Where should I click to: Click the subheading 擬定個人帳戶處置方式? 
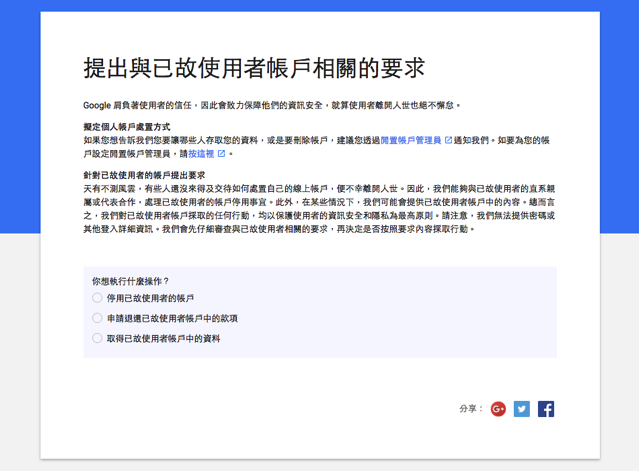tap(127, 127)
